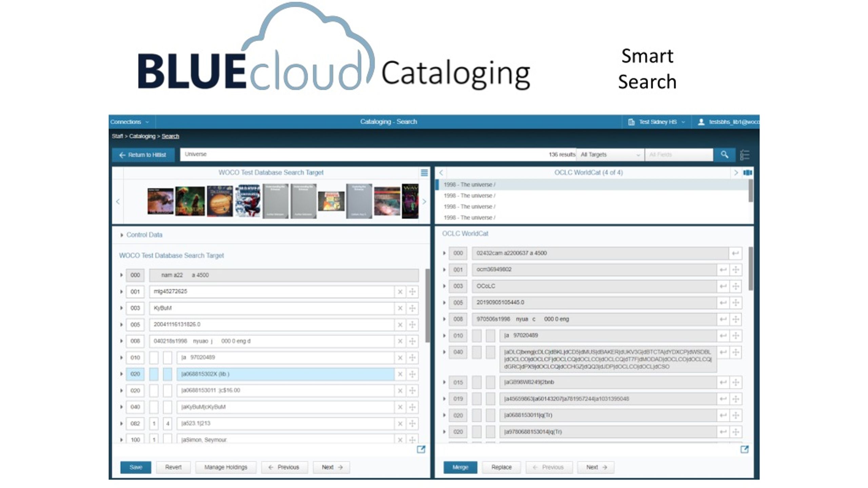Go to next OCLC WorldCat target arrow
This screenshot has height=488, width=868.
(x=735, y=172)
